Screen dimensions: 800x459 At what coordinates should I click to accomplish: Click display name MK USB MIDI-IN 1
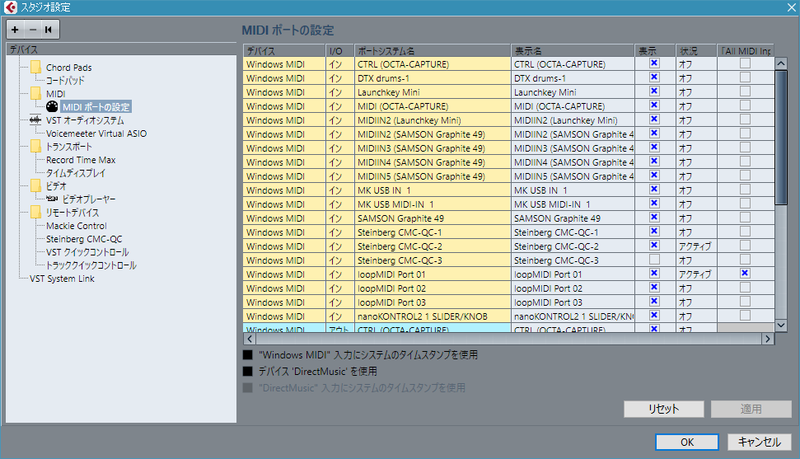click(573, 204)
